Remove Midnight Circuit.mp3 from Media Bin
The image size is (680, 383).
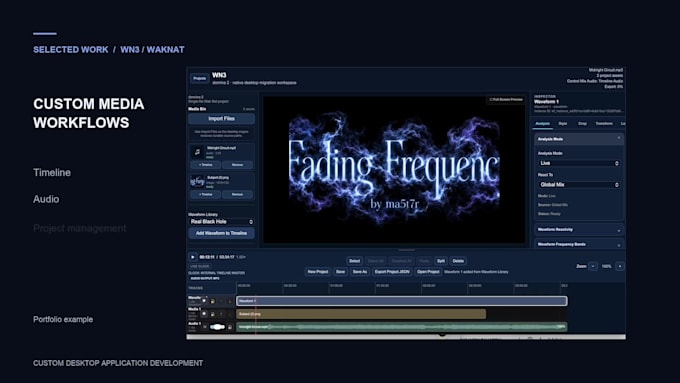coord(237,165)
